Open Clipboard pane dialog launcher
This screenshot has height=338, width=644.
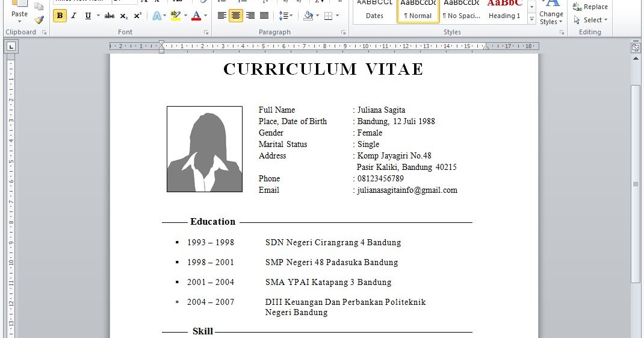point(45,32)
